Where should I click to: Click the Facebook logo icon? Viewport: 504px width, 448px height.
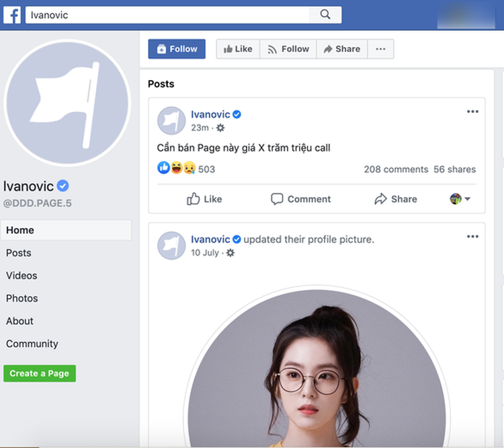(x=12, y=15)
